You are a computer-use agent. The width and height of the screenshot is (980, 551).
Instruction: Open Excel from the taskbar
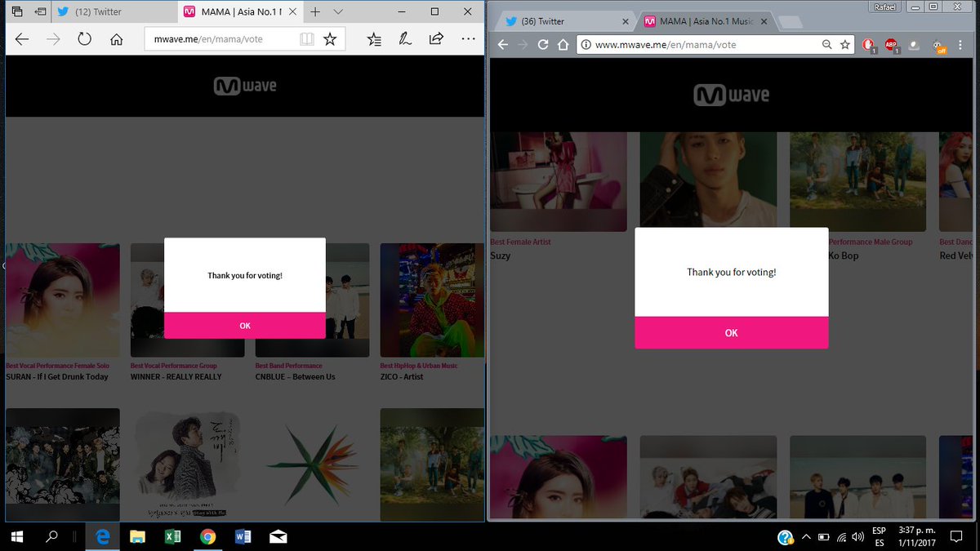(172, 536)
